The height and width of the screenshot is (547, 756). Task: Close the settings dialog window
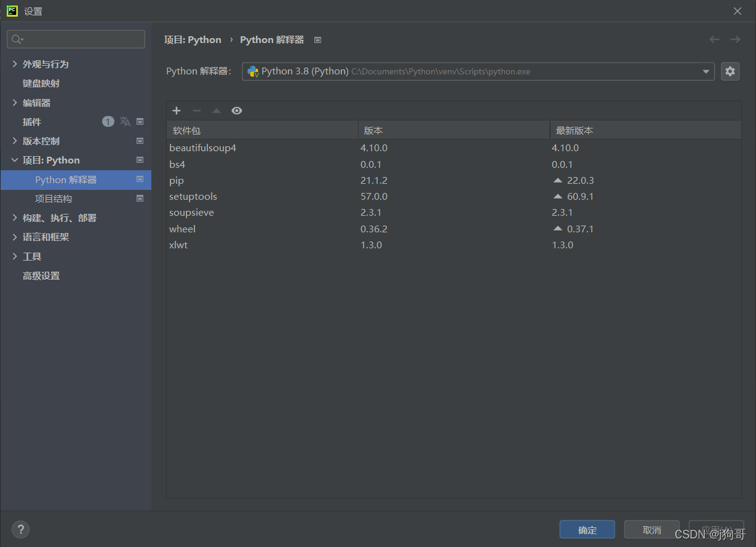tap(738, 11)
